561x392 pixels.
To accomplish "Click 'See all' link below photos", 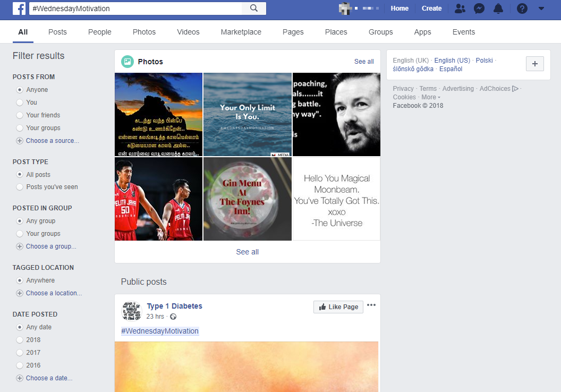I will pos(248,252).
